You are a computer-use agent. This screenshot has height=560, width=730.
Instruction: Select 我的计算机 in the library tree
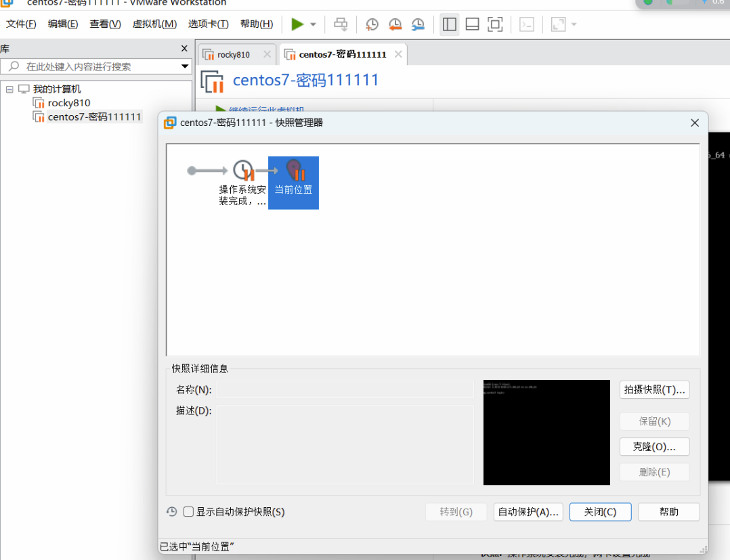pyautogui.click(x=57, y=89)
